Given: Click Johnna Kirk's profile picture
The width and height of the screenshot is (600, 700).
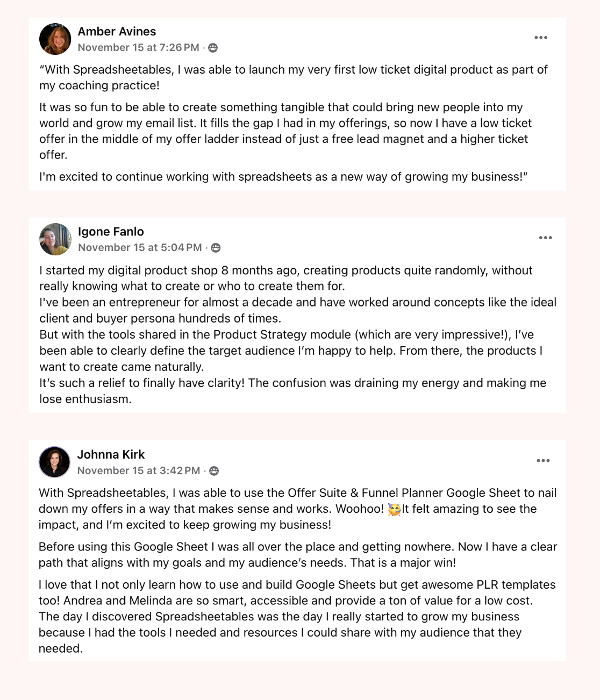Looking at the screenshot, I should tap(55, 462).
